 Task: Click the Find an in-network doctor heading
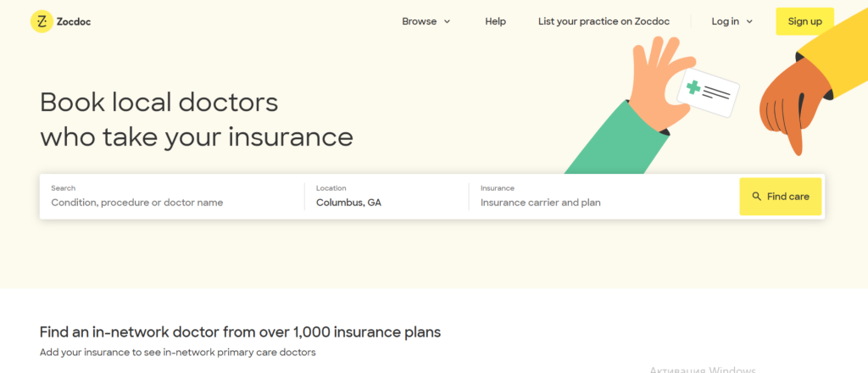pos(240,331)
